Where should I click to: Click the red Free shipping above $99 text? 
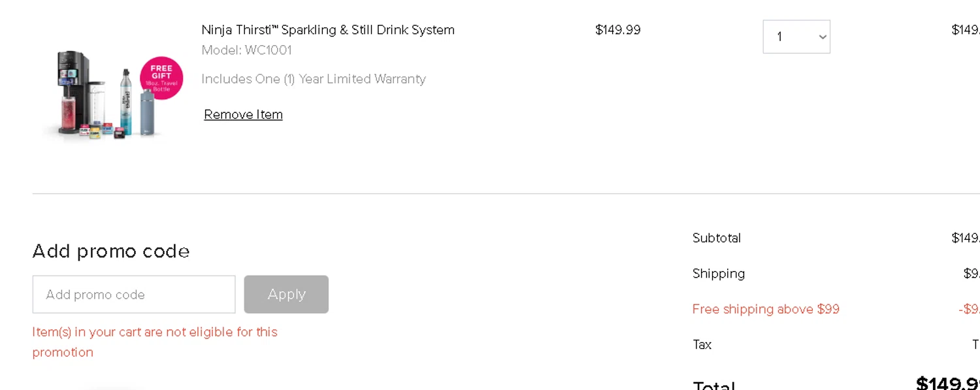tap(766, 309)
